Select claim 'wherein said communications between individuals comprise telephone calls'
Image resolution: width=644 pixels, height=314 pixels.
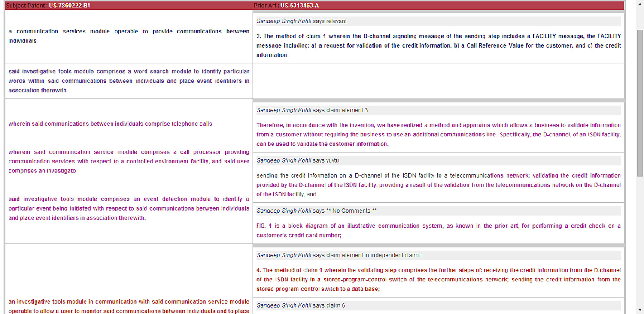click(110, 124)
